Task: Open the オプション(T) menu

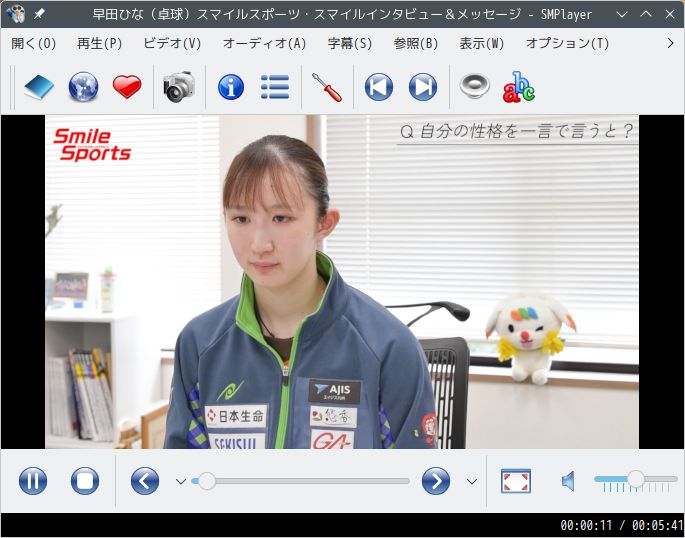Action: click(567, 43)
